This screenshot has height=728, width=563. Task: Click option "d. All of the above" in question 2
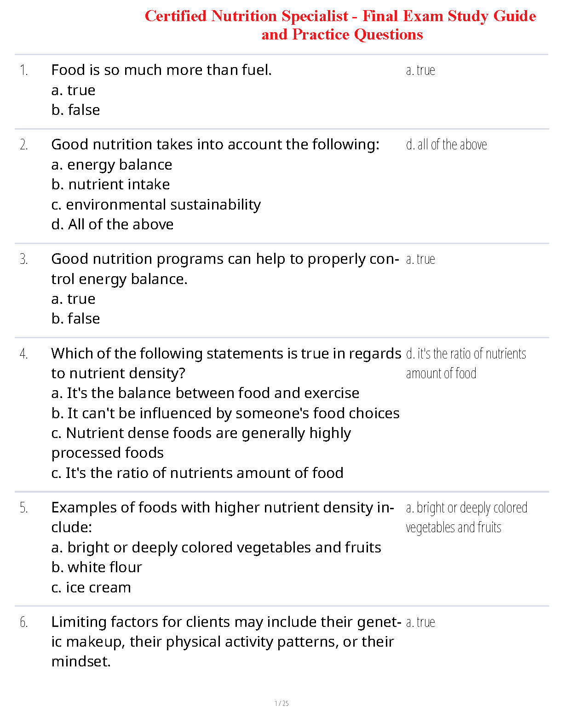[x=112, y=224]
